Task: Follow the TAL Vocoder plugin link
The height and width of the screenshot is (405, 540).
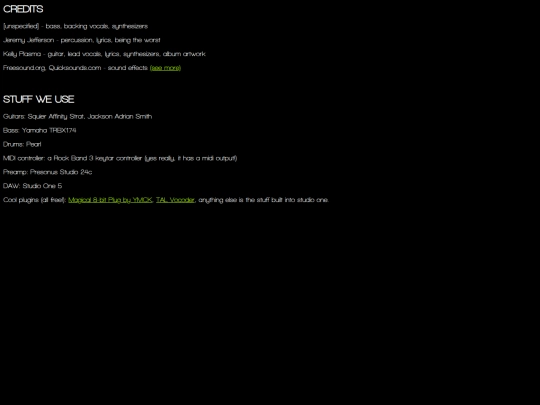Action: (175, 200)
